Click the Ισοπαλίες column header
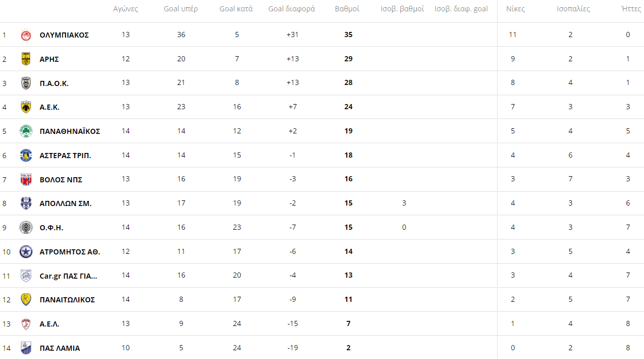 pos(573,9)
